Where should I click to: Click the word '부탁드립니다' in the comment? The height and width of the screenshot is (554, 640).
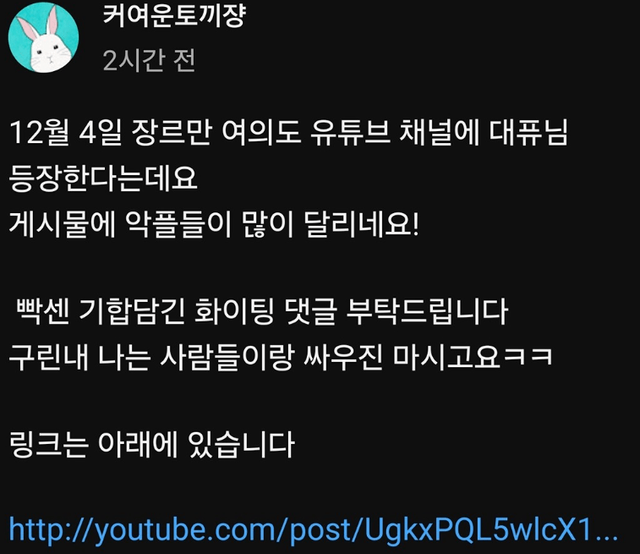[427, 311]
